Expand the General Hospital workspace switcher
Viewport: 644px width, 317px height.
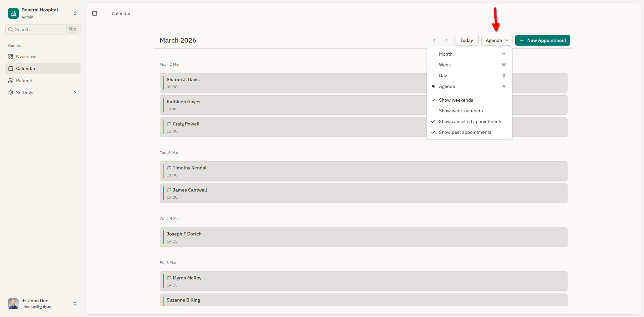(75, 13)
